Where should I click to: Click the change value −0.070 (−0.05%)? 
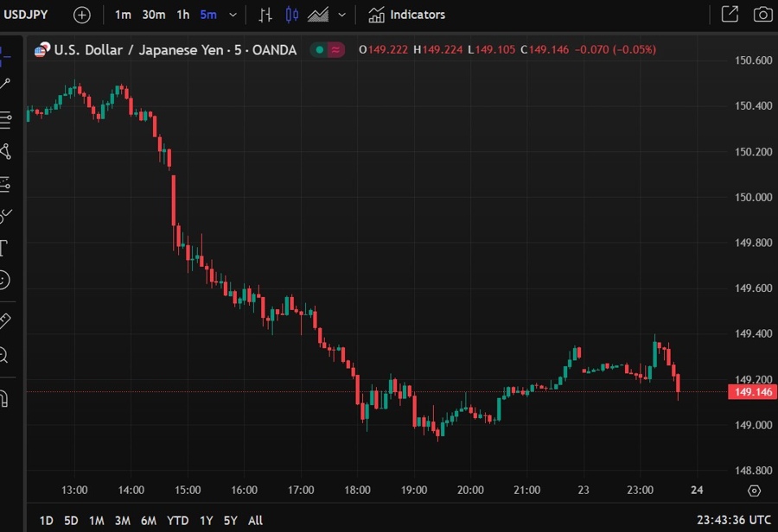click(615, 49)
